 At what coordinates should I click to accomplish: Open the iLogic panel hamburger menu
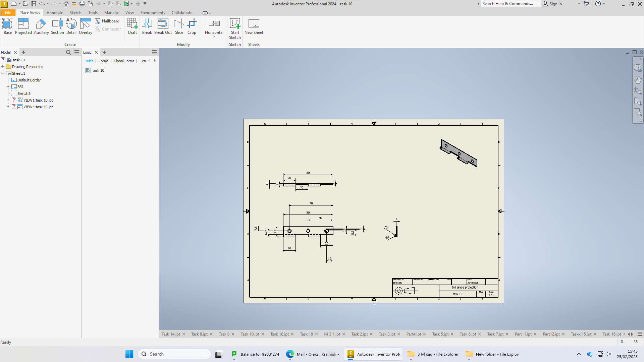click(x=154, y=52)
